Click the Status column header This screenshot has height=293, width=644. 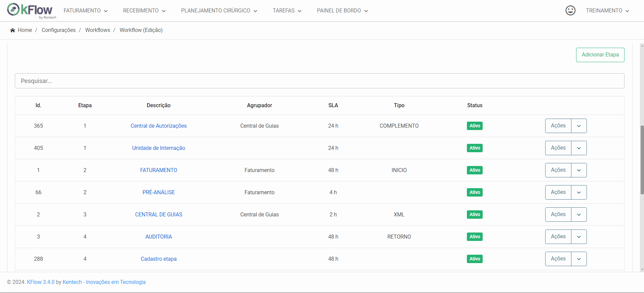(x=475, y=106)
